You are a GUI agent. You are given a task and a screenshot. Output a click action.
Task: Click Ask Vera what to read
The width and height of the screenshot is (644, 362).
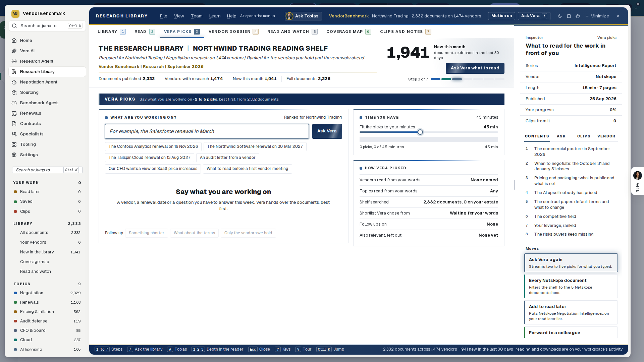(475, 68)
